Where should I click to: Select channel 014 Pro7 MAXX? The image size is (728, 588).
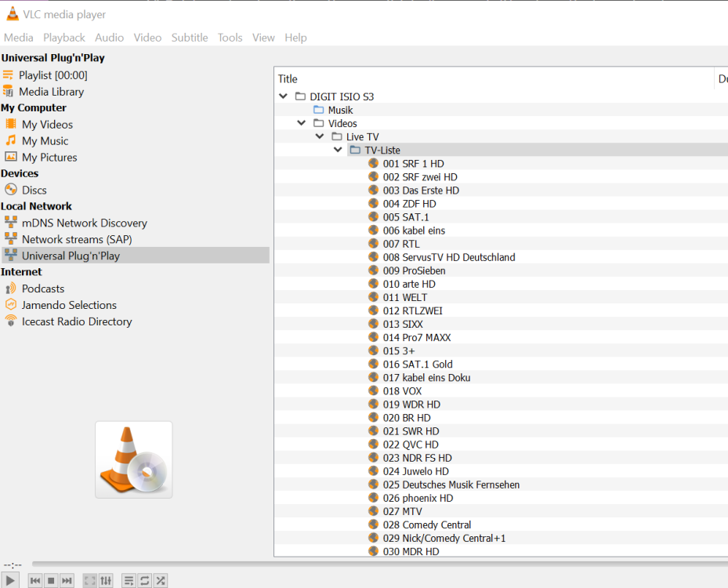416,338
